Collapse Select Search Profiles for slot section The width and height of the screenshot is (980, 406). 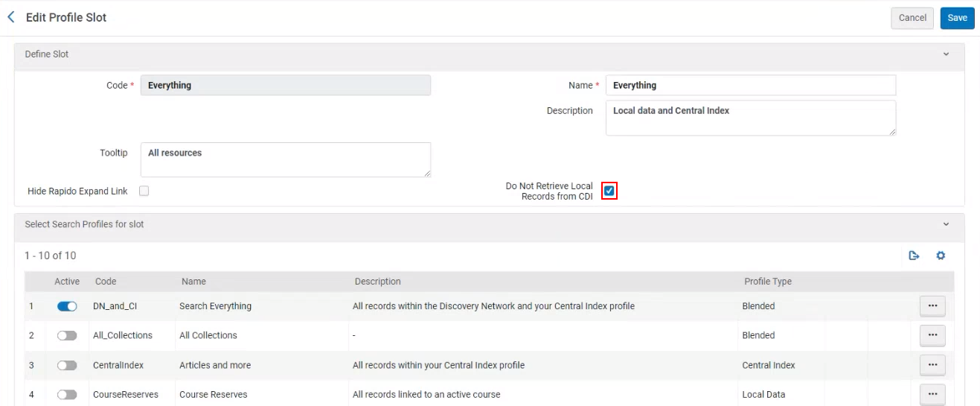click(946, 224)
